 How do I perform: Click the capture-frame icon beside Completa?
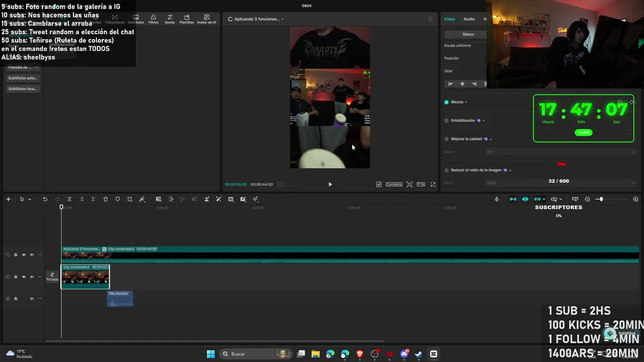tap(410, 185)
